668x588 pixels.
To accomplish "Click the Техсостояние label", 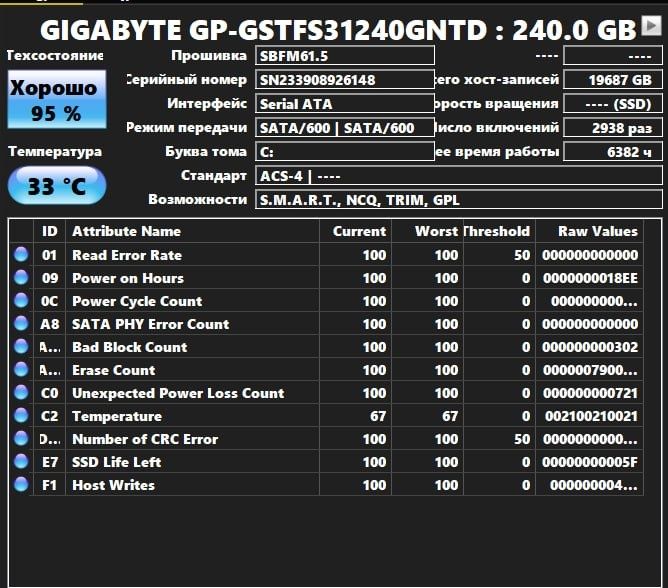I will pyautogui.click(x=55, y=55).
